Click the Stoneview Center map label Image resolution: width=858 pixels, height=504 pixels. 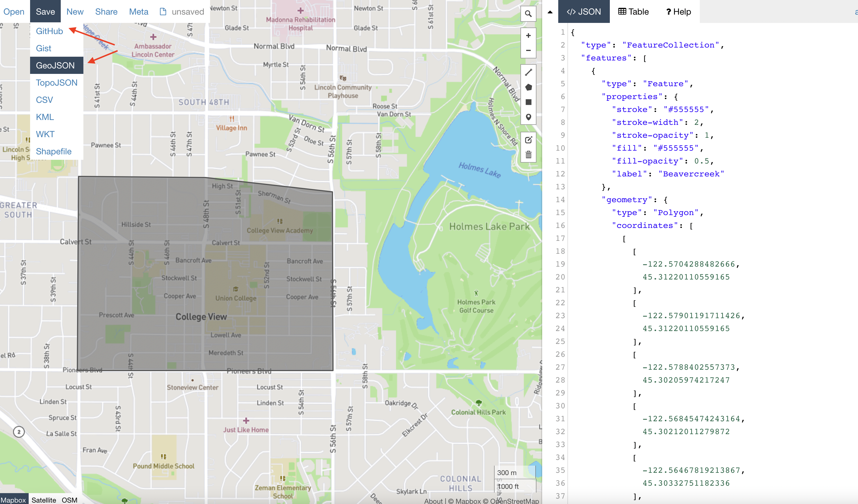point(192,387)
